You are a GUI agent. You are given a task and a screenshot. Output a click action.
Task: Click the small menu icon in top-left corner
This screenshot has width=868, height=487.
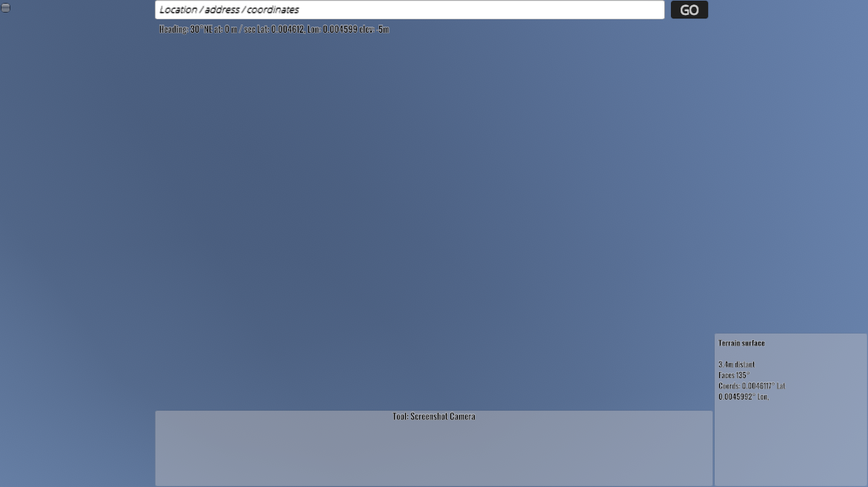(5, 7)
